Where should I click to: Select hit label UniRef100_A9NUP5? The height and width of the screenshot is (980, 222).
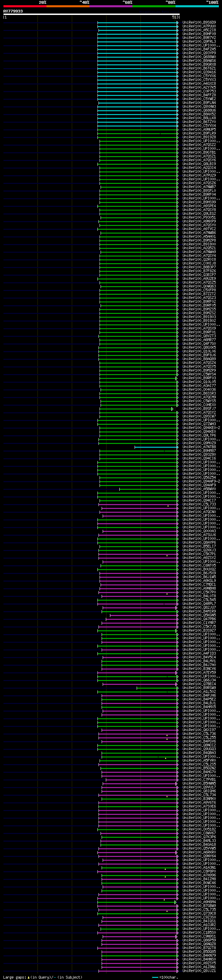[x=199, y=129]
